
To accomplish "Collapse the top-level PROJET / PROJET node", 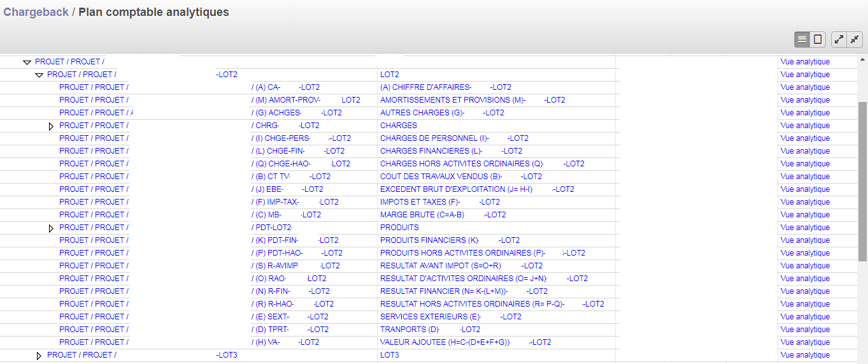I will point(27,62).
